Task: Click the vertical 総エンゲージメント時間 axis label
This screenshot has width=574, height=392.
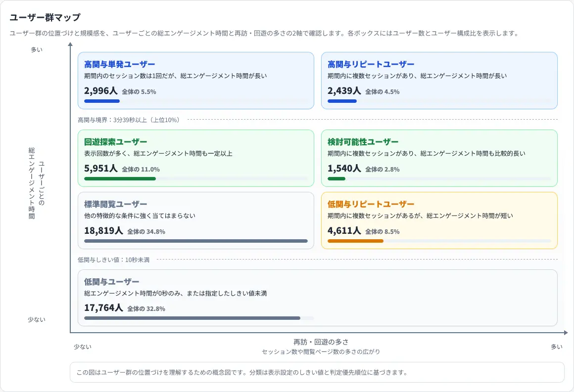Action: (x=32, y=183)
